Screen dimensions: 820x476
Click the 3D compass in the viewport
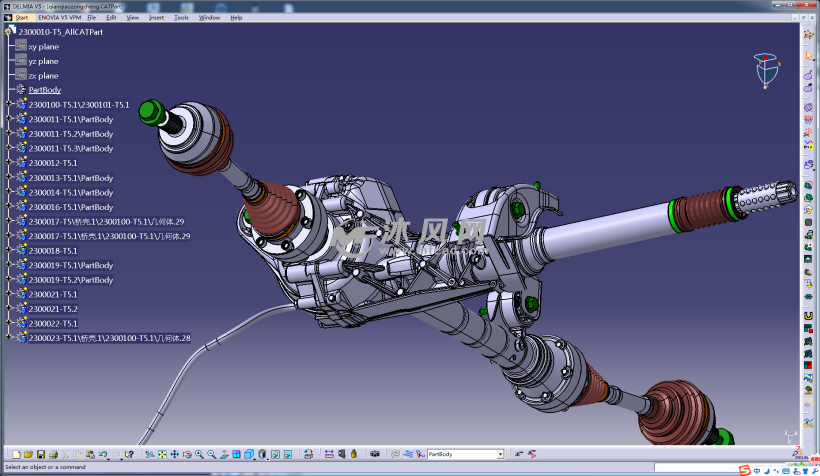[x=766, y=71]
